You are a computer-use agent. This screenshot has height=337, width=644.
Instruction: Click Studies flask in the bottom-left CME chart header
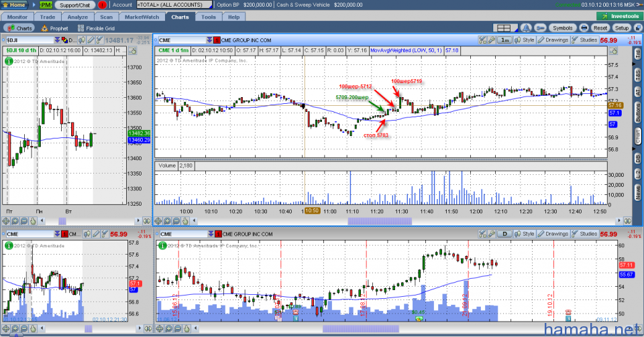pyautogui.click(x=105, y=234)
